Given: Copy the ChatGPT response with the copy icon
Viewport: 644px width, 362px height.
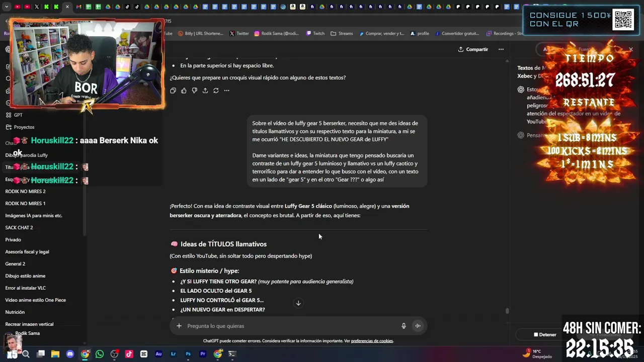Looking at the screenshot, I should click(173, 90).
